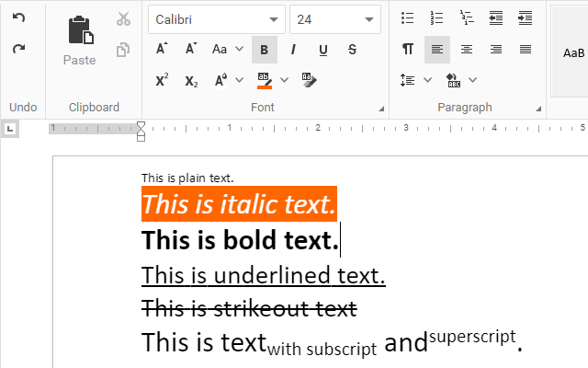This screenshot has height=368, width=588.
Task: Apply multilevel list
Action: pyautogui.click(x=467, y=18)
